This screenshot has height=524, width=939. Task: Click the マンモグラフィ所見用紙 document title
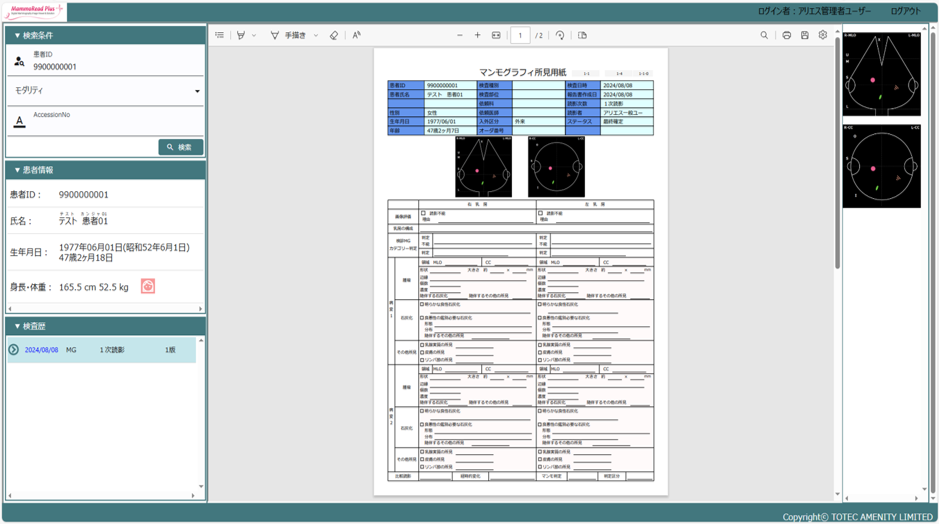point(522,72)
